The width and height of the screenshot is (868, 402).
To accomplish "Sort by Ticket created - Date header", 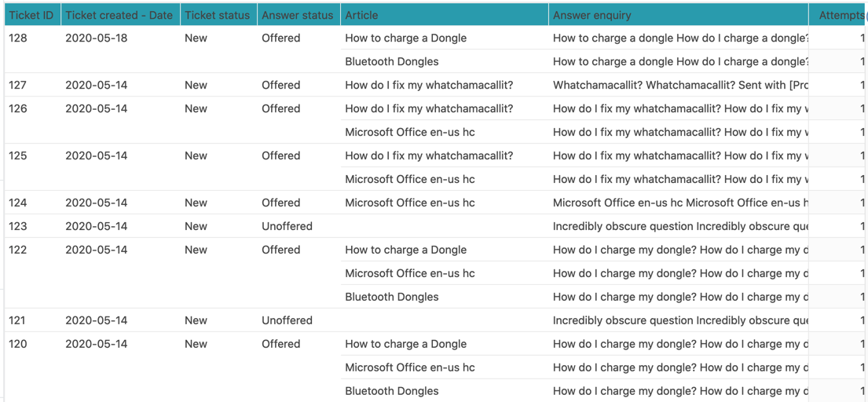I will pos(119,15).
